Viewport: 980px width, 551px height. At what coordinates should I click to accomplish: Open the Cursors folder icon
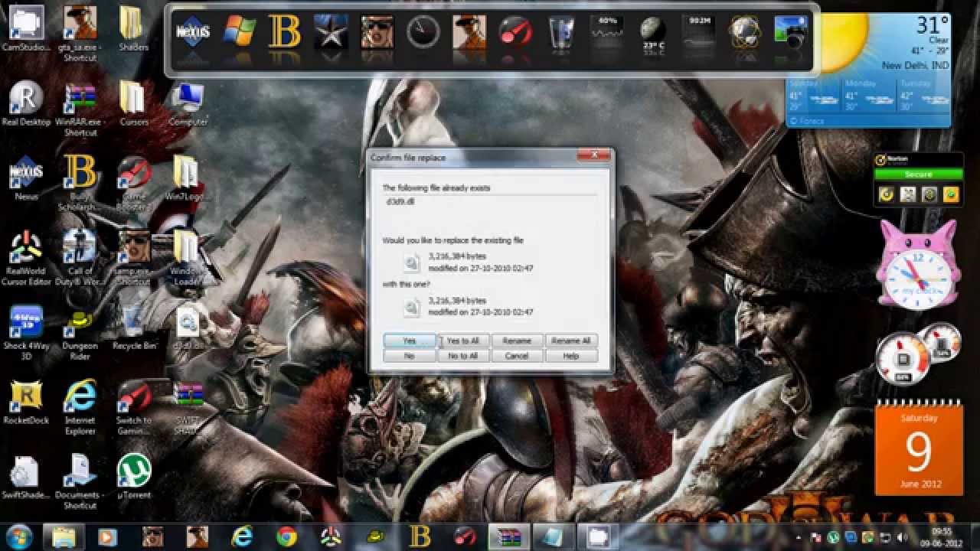(133, 104)
